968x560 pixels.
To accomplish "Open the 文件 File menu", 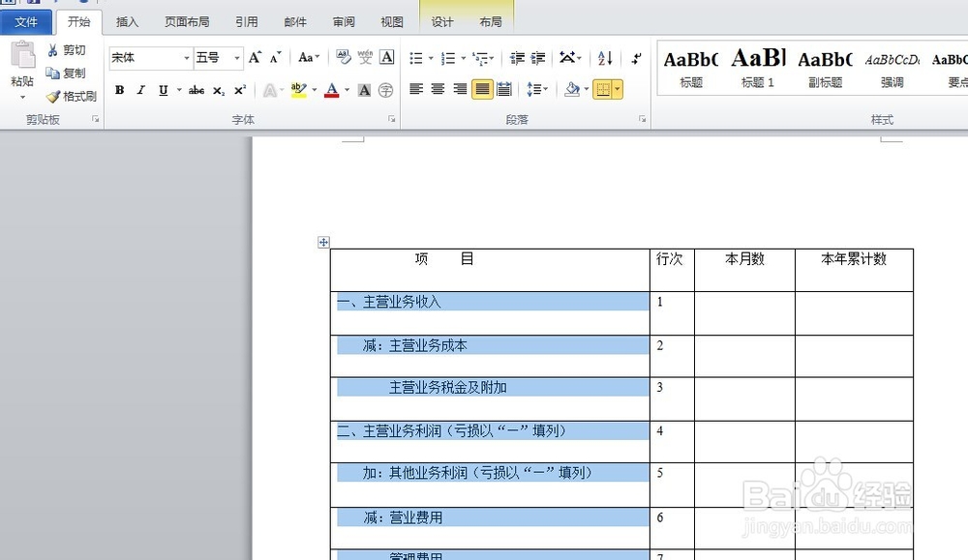I will pos(26,22).
